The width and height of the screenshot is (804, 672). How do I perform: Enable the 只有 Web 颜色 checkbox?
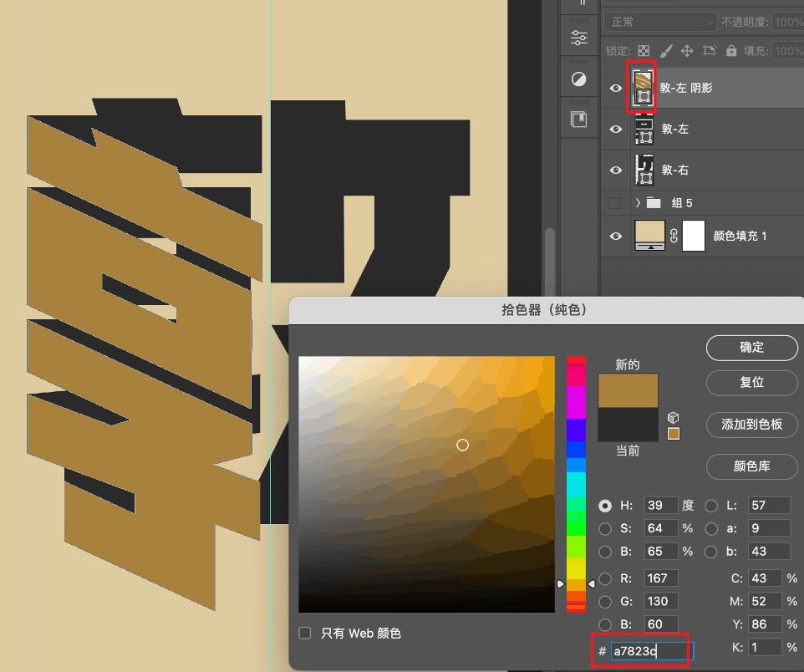305,633
